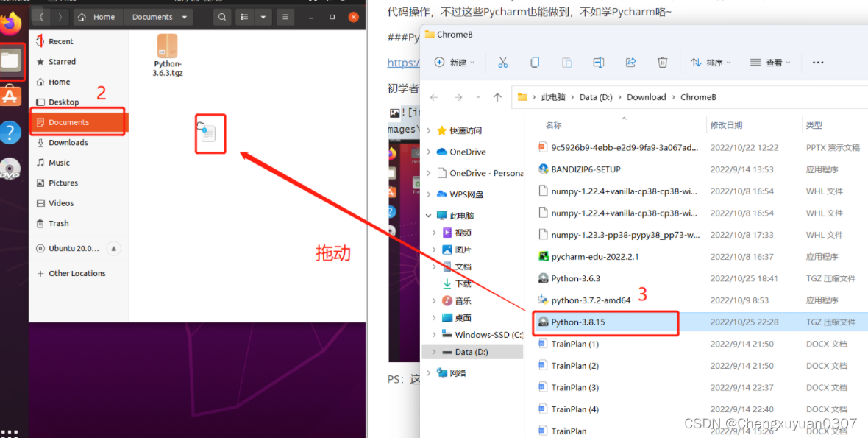
Task: Click the Share icon in Explorer toolbar
Action: [x=630, y=63]
